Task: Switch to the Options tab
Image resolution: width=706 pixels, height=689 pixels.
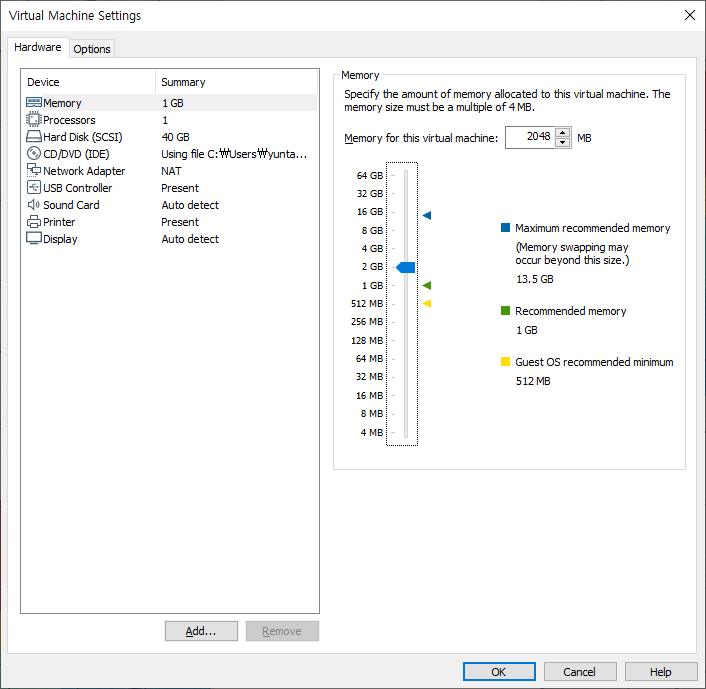Action: pyautogui.click(x=92, y=49)
